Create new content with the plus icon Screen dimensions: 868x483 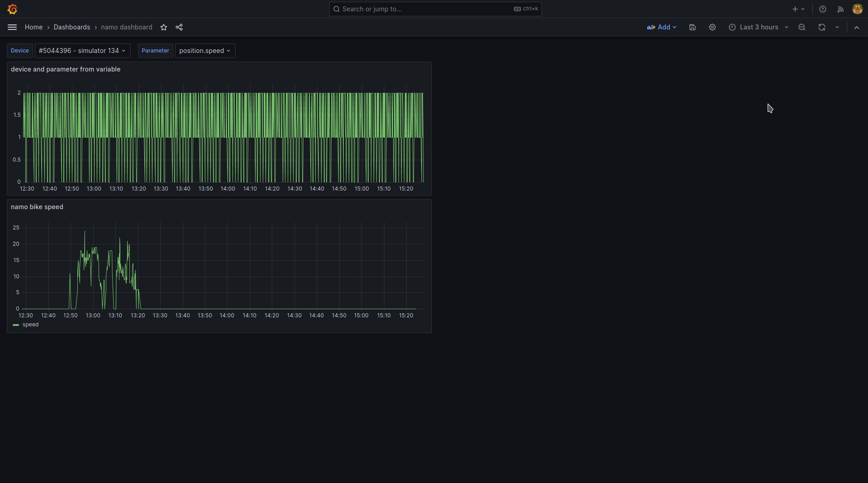(x=795, y=9)
